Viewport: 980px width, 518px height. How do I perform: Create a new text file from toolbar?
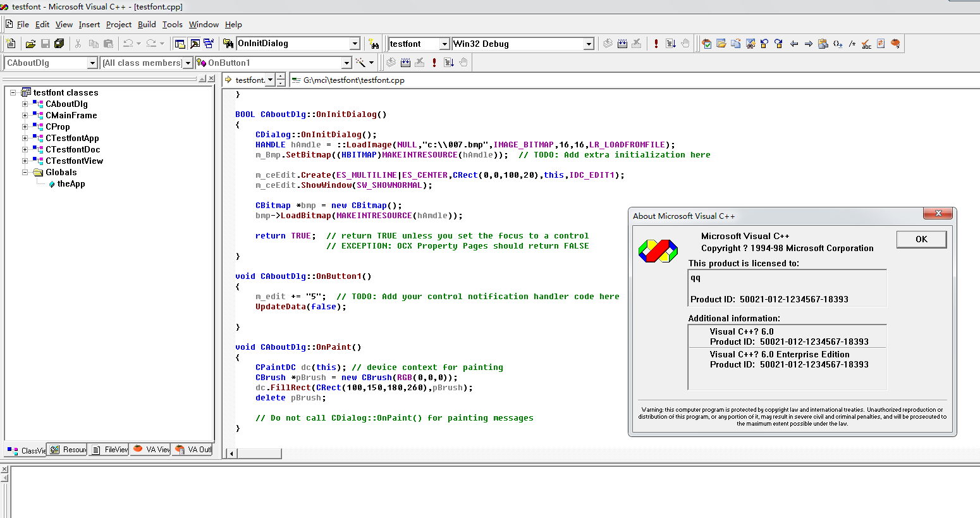pyautogui.click(x=11, y=44)
